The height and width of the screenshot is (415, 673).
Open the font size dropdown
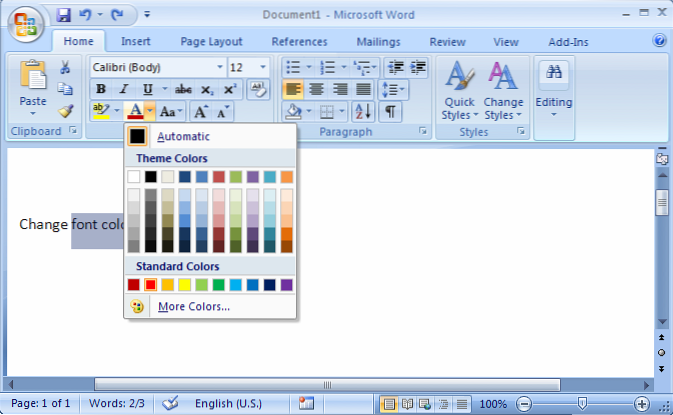[x=263, y=67]
